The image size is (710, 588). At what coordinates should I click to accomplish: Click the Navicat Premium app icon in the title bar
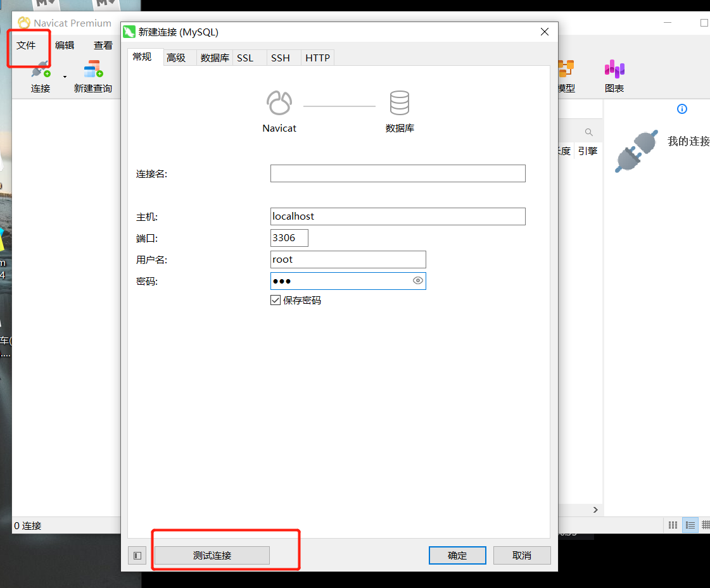click(24, 23)
